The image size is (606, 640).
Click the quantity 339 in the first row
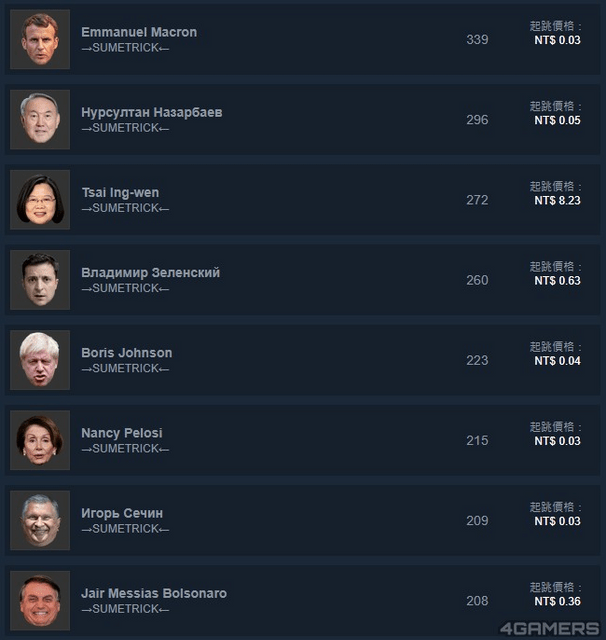pos(477,40)
